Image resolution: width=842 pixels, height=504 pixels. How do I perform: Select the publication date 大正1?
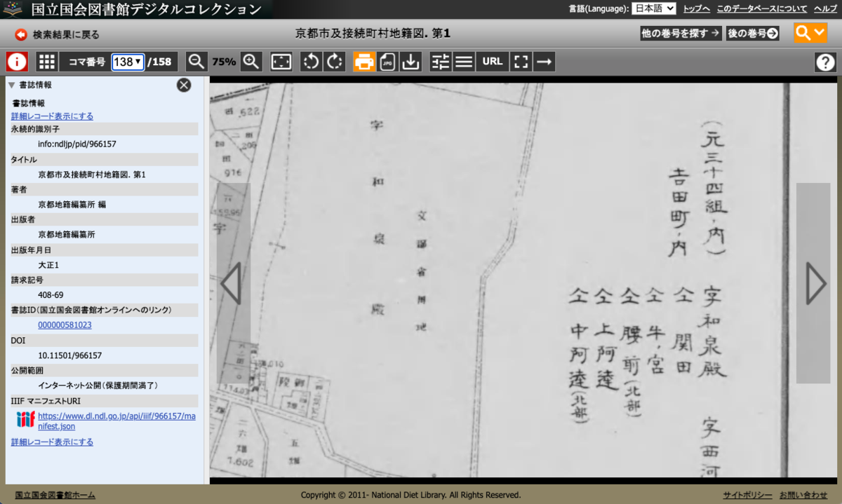pyautogui.click(x=48, y=265)
